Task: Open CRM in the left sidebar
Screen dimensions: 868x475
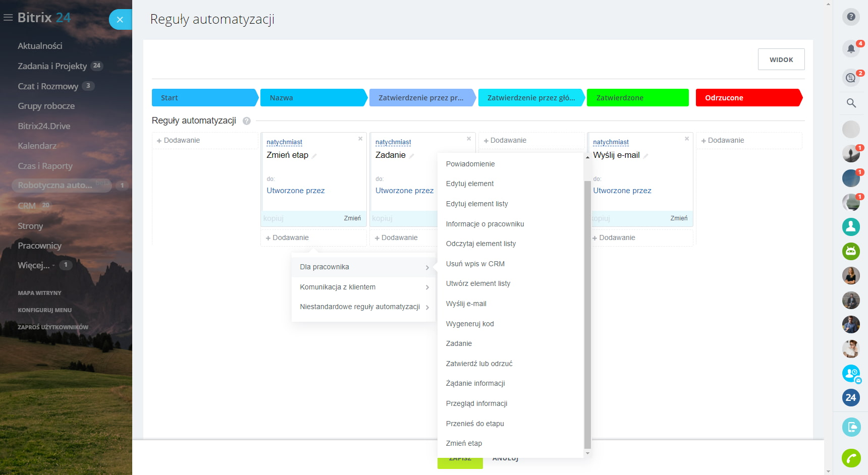Action: point(27,206)
